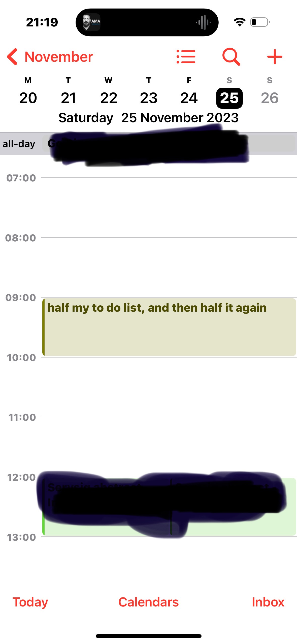Open the "half my to do list" event

pos(169,327)
